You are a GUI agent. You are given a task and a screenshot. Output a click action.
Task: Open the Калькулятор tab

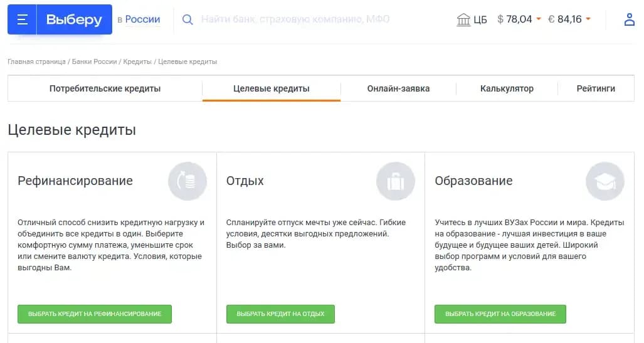pyautogui.click(x=507, y=88)
